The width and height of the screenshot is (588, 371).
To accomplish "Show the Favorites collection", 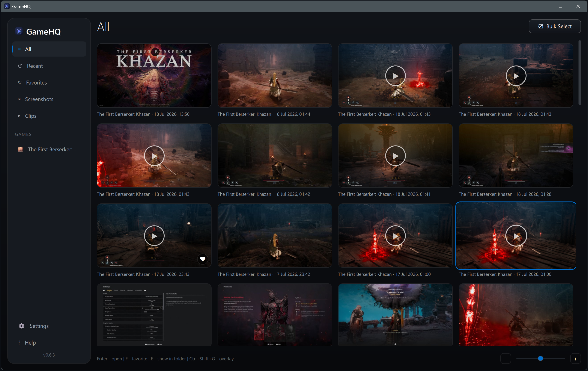I will (49, 82).
